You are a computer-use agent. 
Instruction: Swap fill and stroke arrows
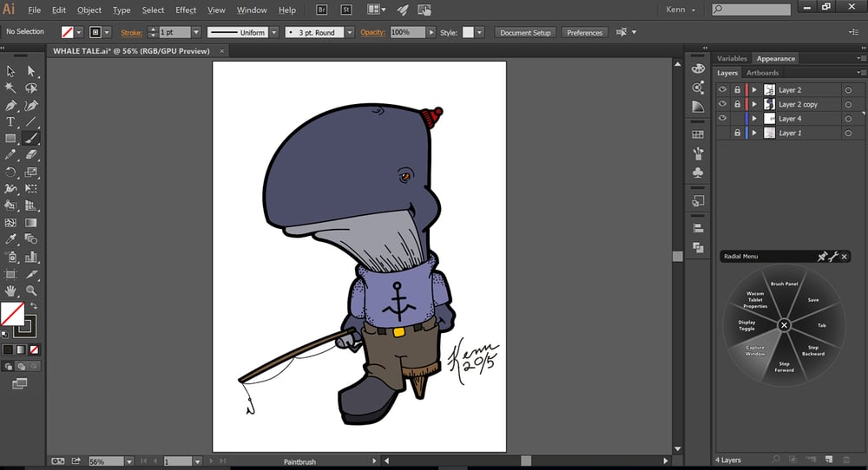pyautogui.click(x=34, y=306)
